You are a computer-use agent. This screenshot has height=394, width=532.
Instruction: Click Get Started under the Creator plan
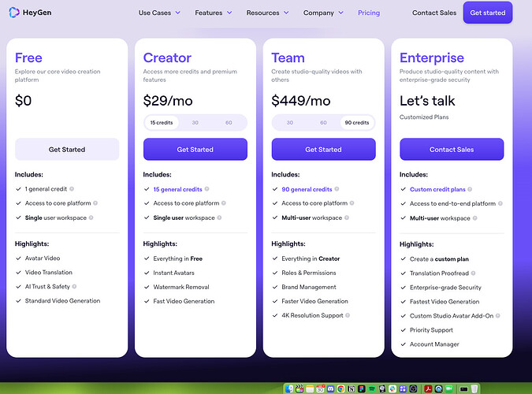point(195,149)
